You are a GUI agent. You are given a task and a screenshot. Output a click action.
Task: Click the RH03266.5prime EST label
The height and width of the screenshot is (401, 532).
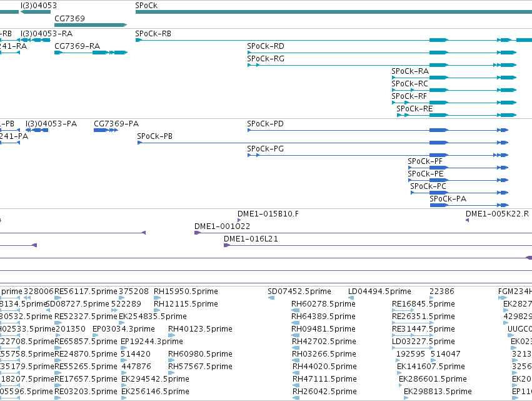(x=324, y=354)
